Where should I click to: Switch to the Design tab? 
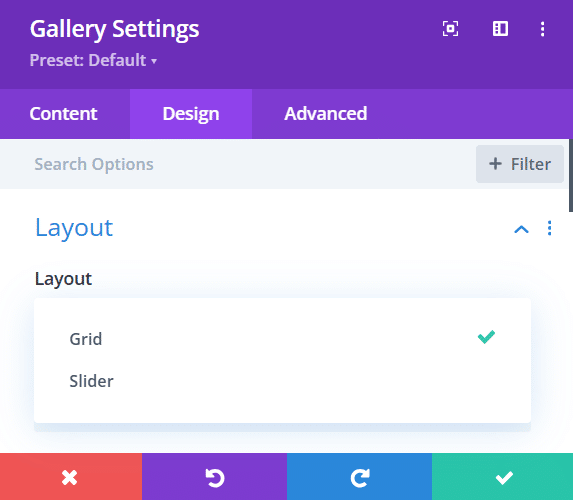(x=191, y=114)
